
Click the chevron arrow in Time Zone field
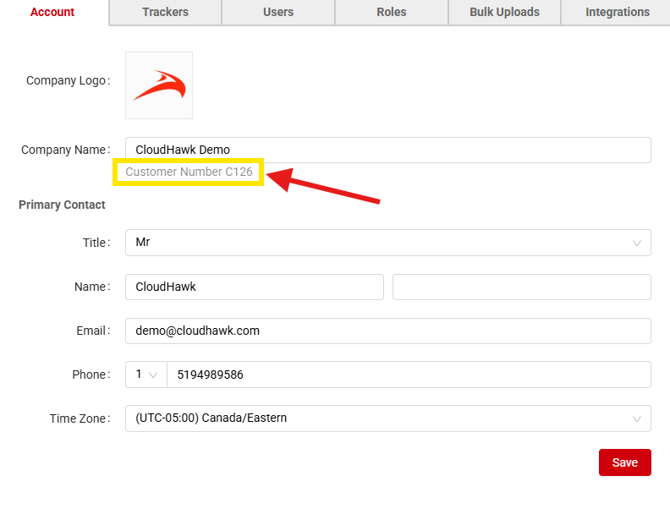coord(637,419)
